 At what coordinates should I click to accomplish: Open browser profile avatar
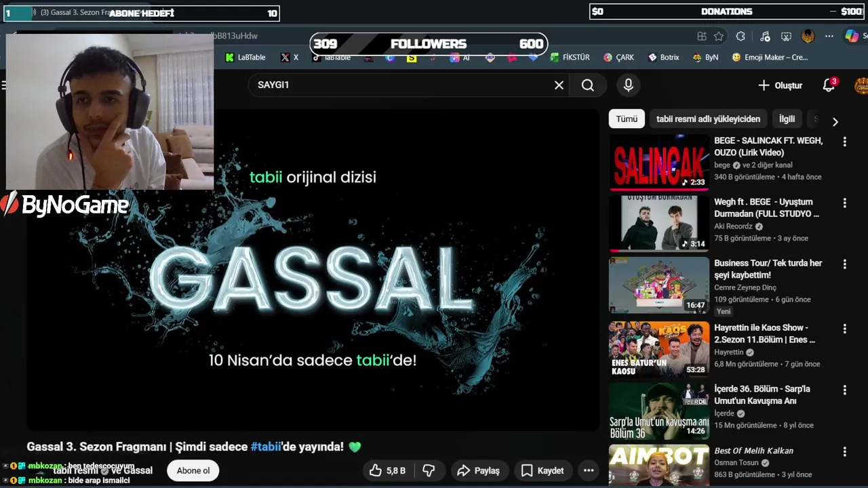click(808, 36)
